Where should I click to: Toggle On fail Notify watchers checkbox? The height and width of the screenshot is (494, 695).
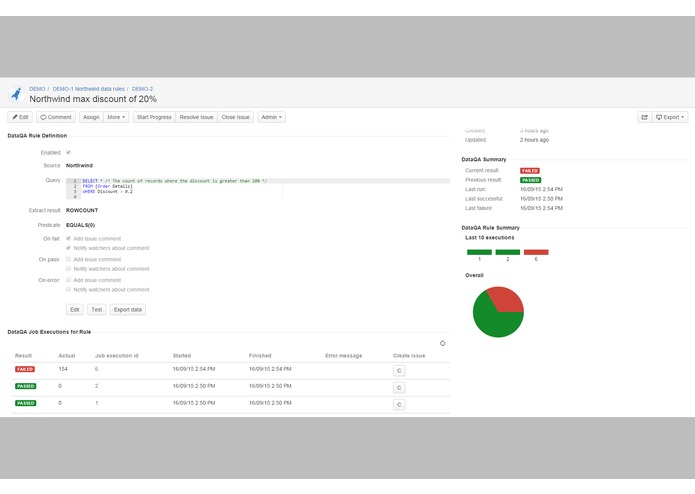68,248
